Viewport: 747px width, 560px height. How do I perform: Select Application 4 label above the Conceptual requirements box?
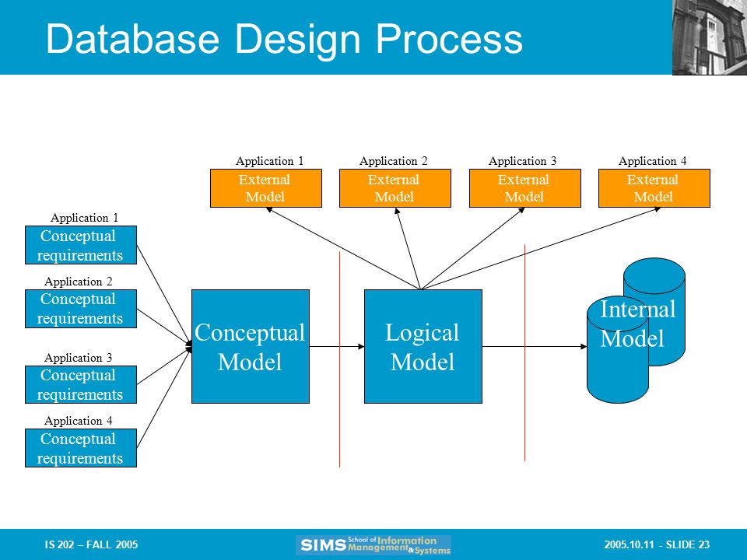(79, 421)
